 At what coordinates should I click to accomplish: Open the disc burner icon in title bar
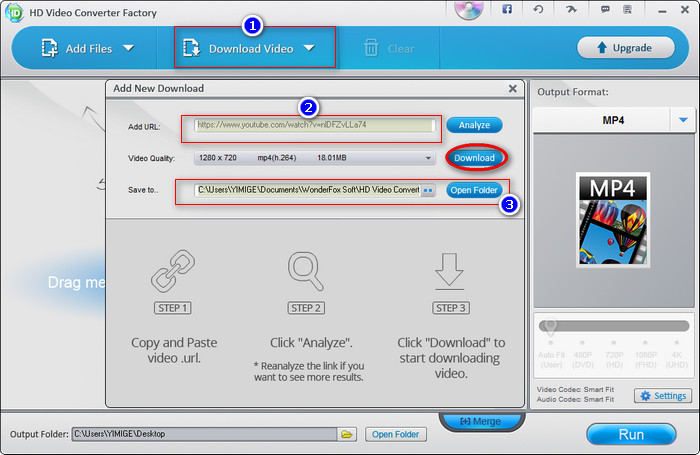[x=469, y=10]
